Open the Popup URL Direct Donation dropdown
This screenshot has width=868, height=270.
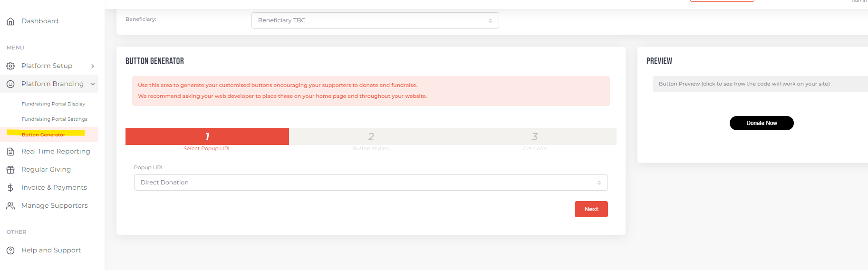(x=370, y=183)
